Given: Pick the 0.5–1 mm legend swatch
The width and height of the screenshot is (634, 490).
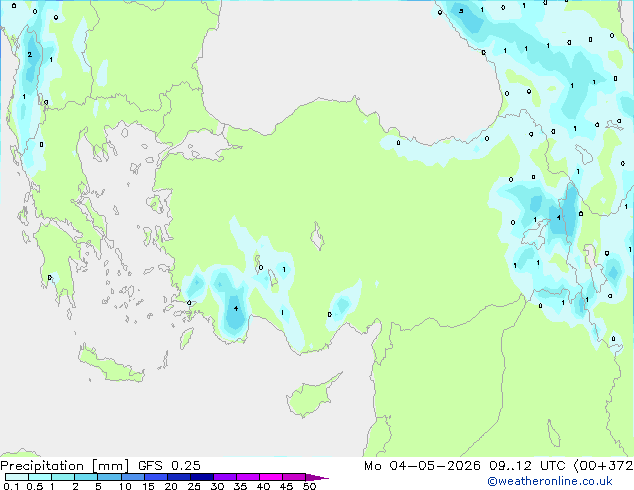Looking at the screenshot, I should pos(40,477).
